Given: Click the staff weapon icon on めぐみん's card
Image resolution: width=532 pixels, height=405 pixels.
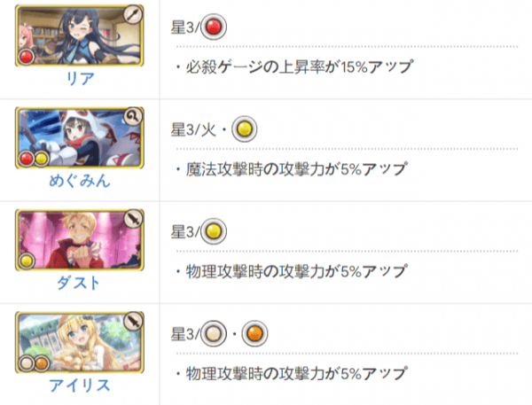Looking at the screenshot, I should (133, 117).
